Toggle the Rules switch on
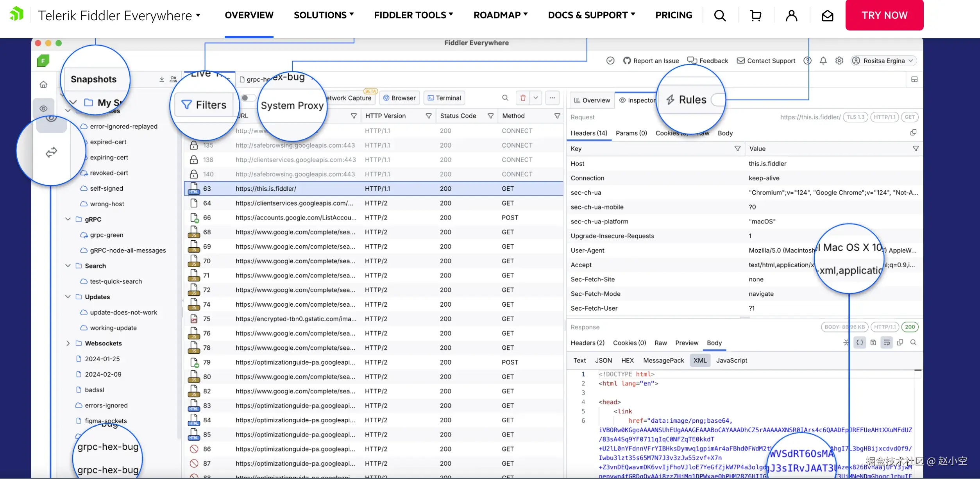Screen dimensions: 980x479 coord(718,100)
